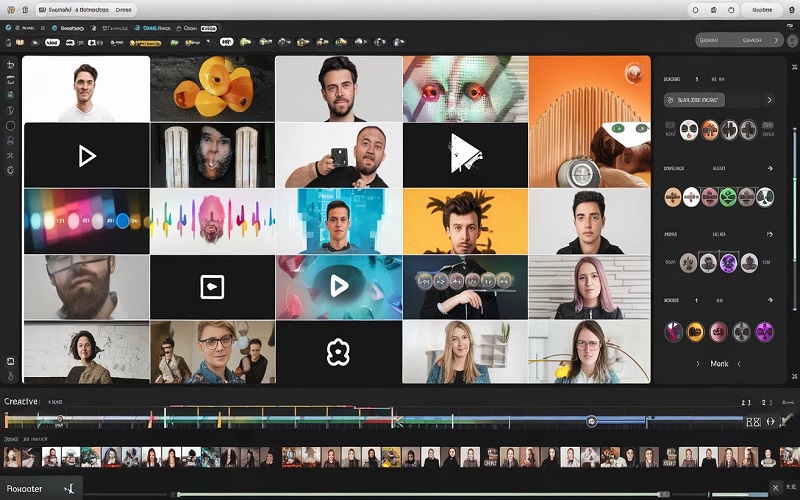
Task: Click the white arrow cursor clip tile
Action: click(465, 155)
